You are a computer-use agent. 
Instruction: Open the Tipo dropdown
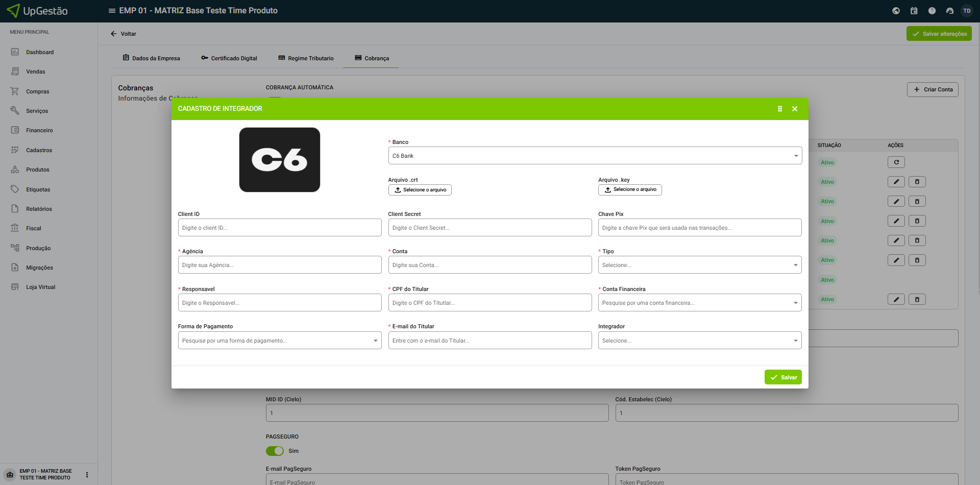coord(699,265)
